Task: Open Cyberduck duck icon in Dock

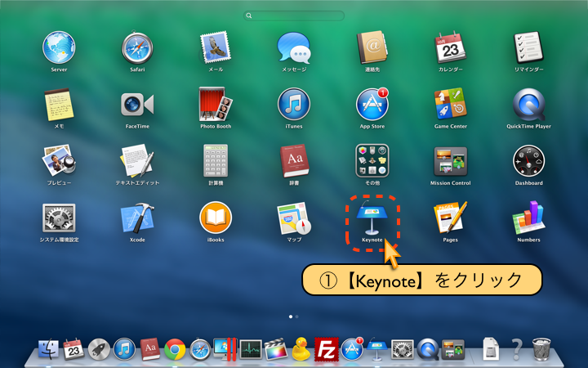Action: click(301, 349)
